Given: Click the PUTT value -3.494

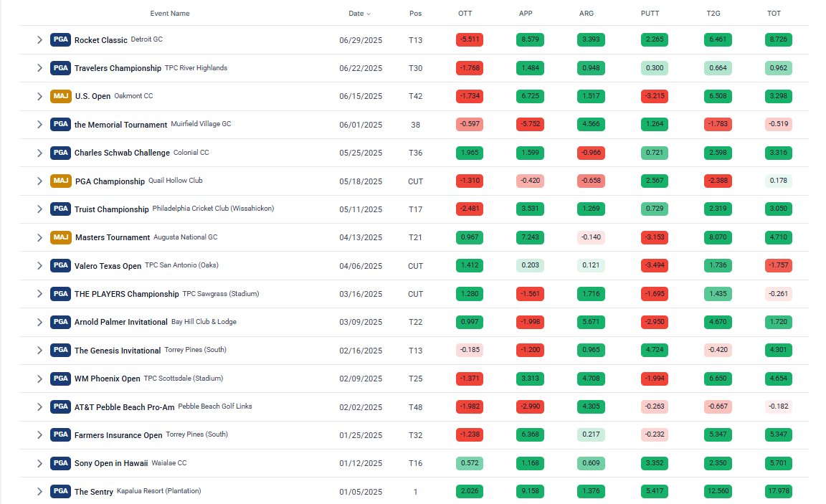Looking at the screenshot, I should (655, 265).
